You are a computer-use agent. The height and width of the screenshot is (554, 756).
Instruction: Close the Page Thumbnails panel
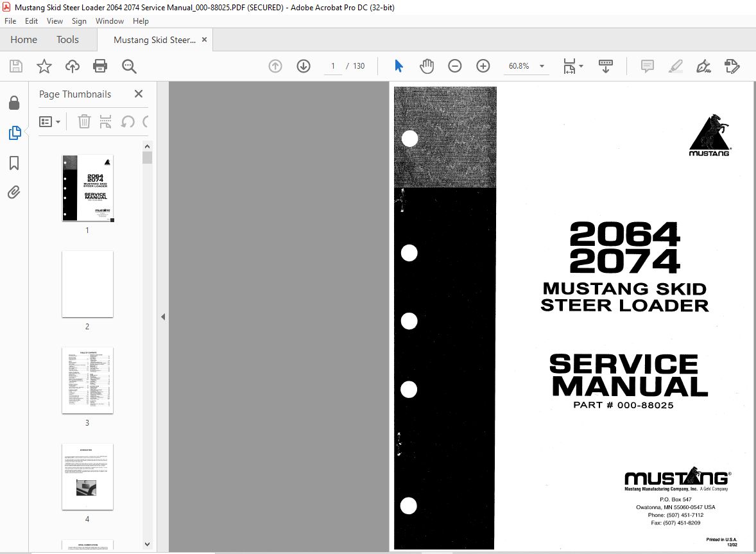139,94
